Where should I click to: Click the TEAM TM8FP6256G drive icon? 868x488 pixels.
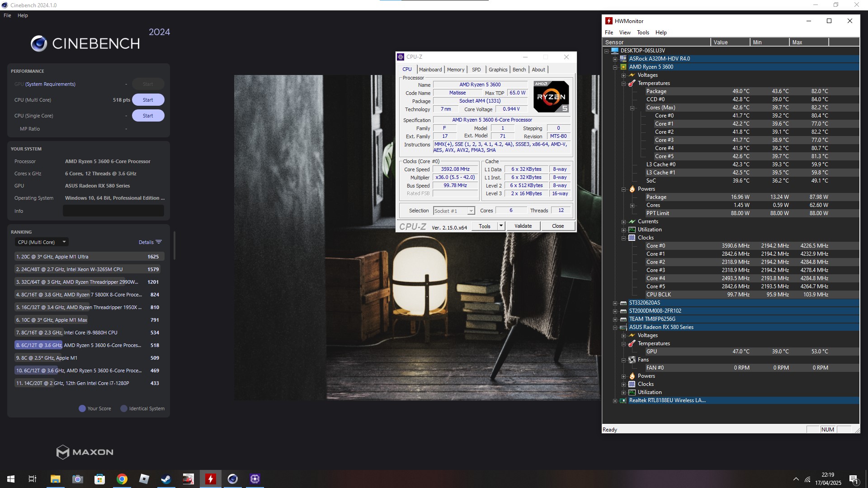click(x=623, y=319)
